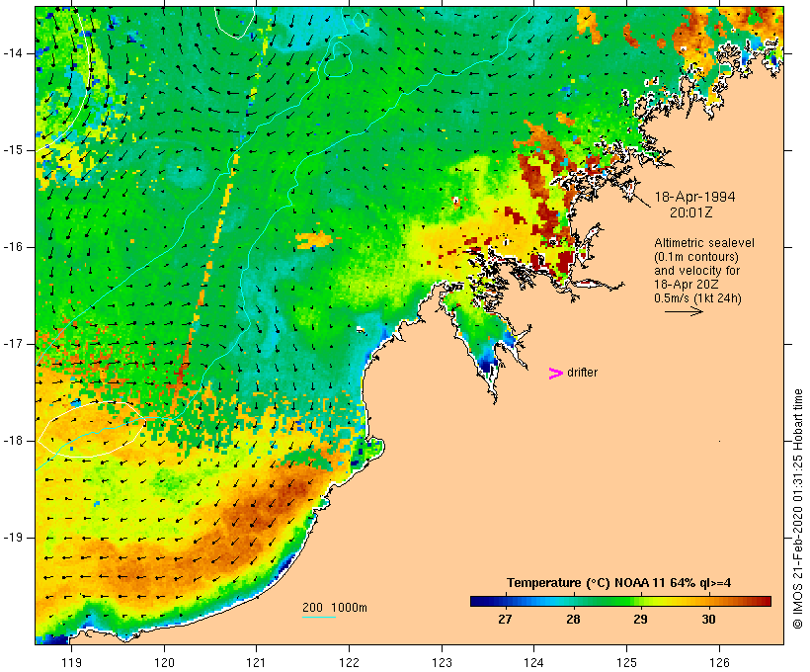Click the latitude axis label '-19'
The width and height of the screenshot is (810, 672).
[x=13, y=538]
